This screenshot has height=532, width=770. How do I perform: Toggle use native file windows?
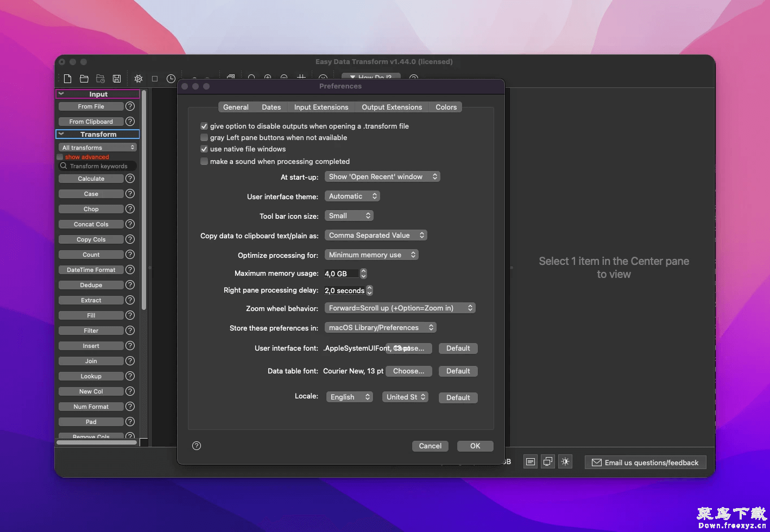pos(204,149)
